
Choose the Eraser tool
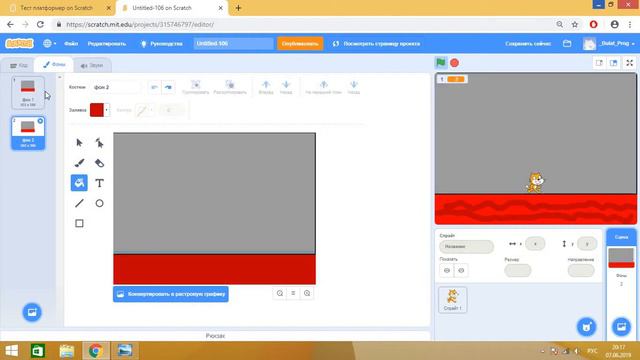99,163
